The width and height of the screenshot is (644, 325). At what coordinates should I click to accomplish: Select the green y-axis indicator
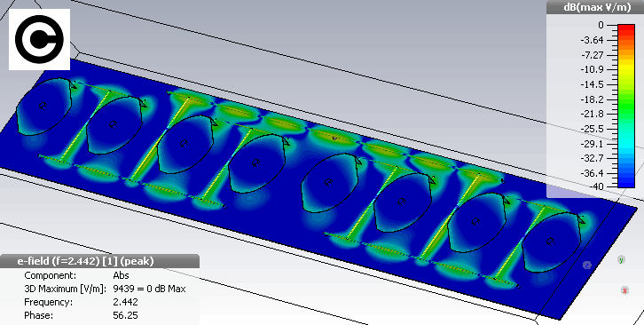622,259
